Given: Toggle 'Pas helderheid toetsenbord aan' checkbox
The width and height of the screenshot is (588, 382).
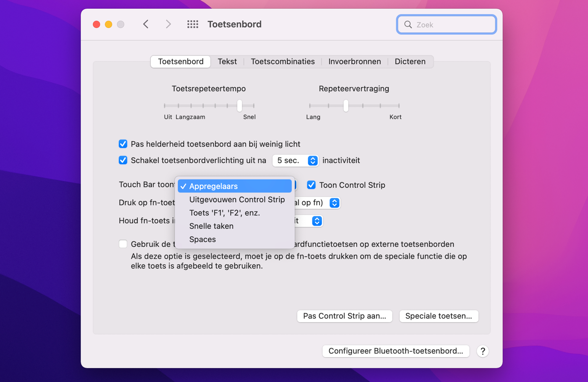Looking at the screenshot, I should tap(123, 144).
